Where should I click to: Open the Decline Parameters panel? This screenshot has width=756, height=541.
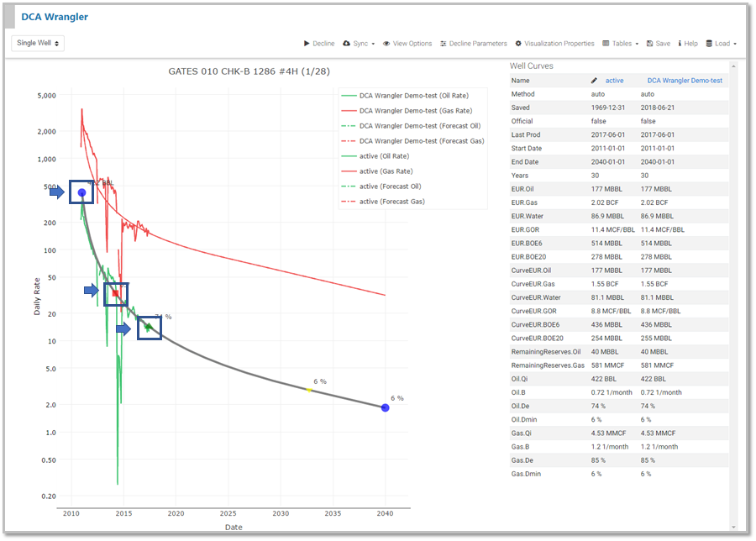pos(473,44)
